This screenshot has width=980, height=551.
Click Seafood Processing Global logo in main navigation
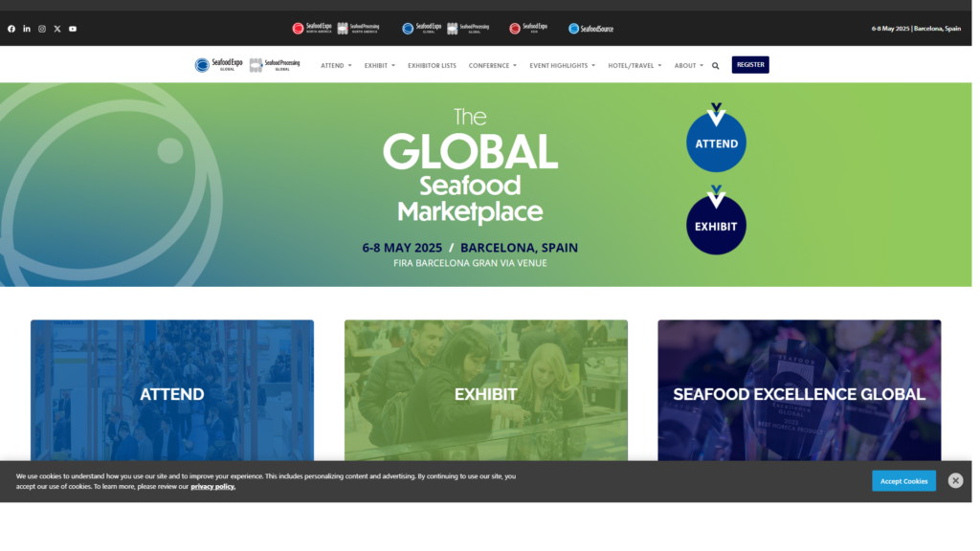click(x=275, y=65)
